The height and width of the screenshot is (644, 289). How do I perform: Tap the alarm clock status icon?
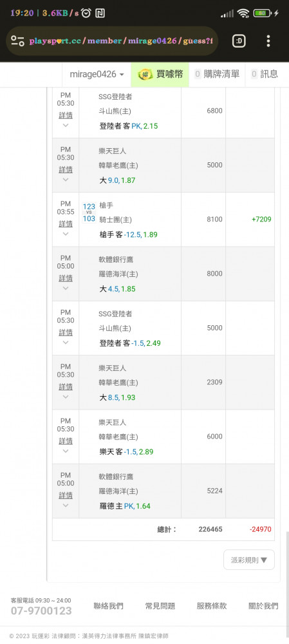[x=86, y=13]
